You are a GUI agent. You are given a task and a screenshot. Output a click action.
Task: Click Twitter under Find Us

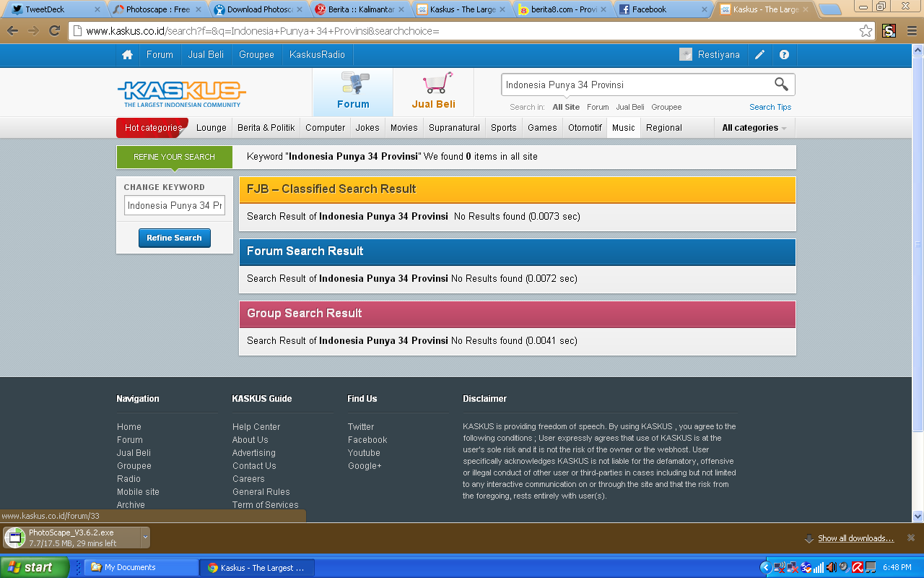coord(361,427)
